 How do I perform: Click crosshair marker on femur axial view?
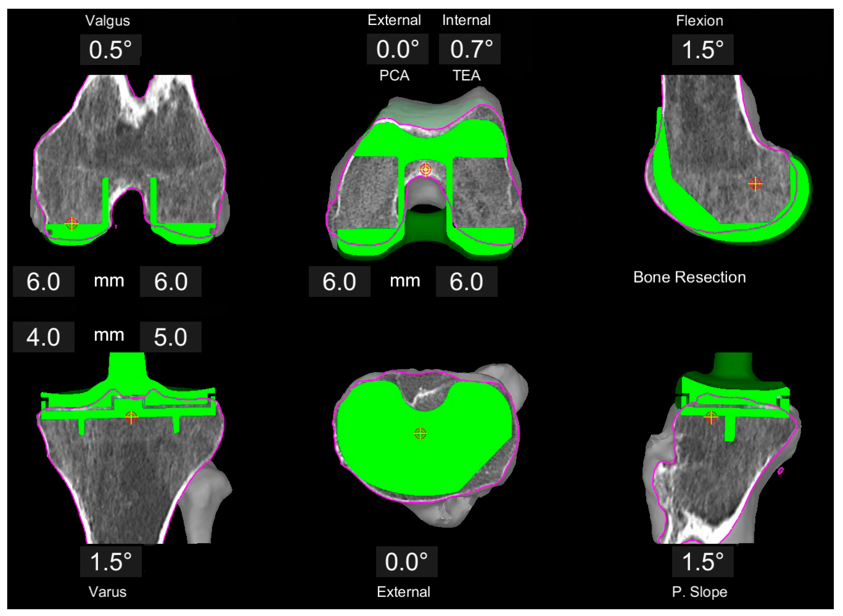pos(425,170)
